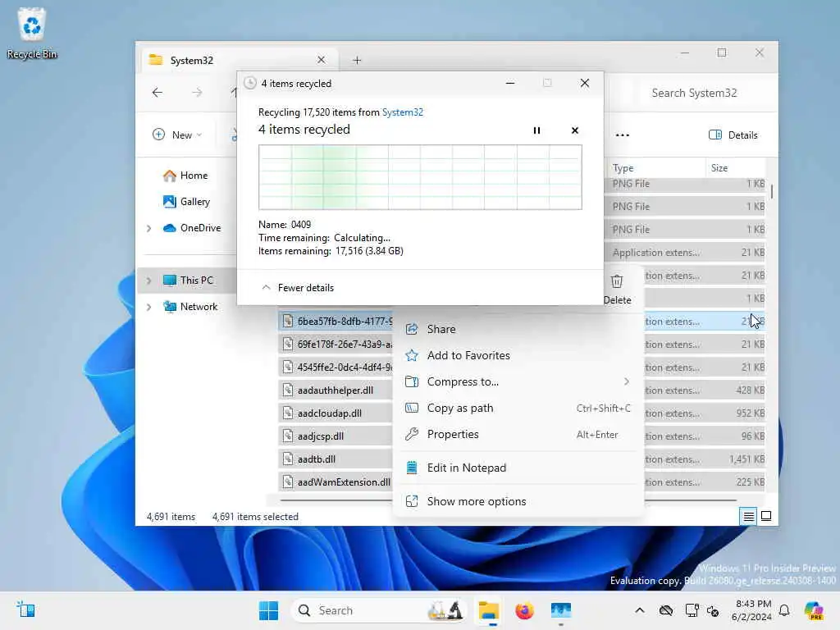The image size is (840, 630).
Task: Open the Recycle Bin desktop icon
Action: point(32,33)
